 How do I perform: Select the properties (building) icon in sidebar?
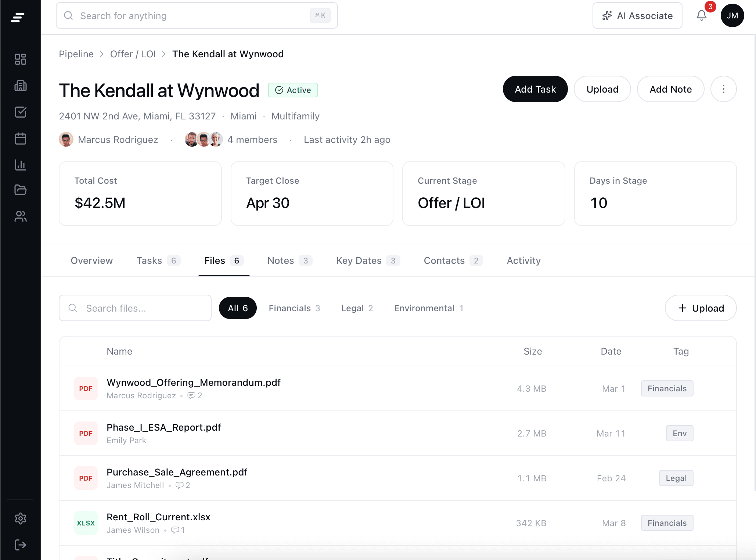pyautogui.click(x=21, y=86)
